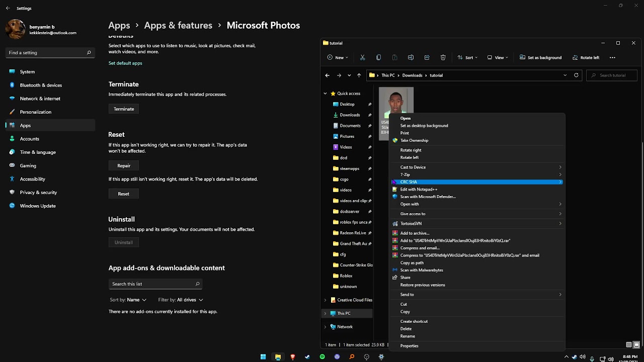Open the View dropdown in Explorer toolbar
Image resolution: width=644 pixels, height=362 pixels.
click(498, 57)
